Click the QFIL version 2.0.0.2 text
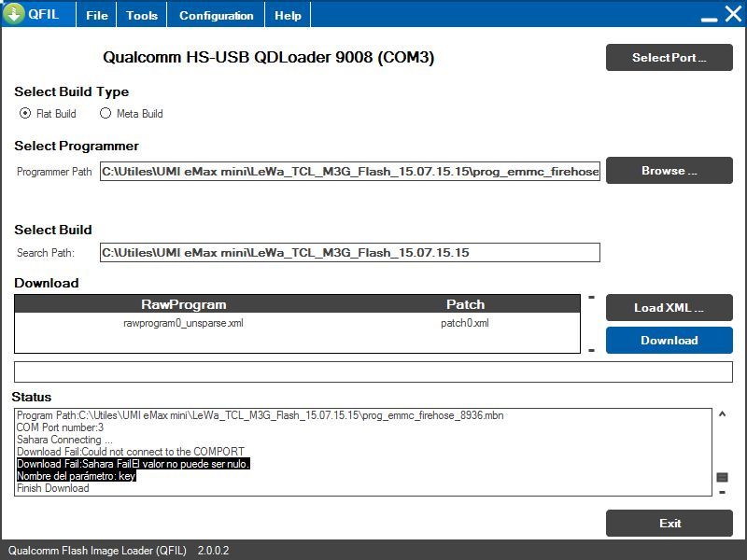The image size is (747, 560). coord(214,551)
